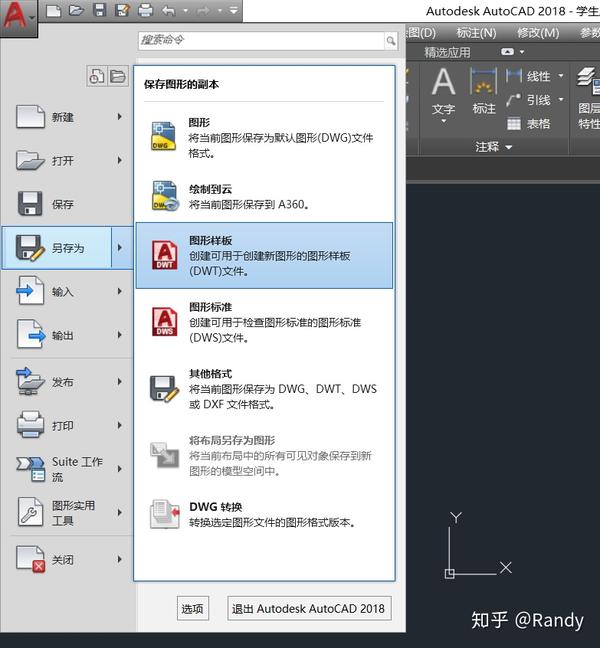Click the ribbon minimize toggle button
Image resolution: width=600 pixels, height=648 pixels.
click(507, 52)
